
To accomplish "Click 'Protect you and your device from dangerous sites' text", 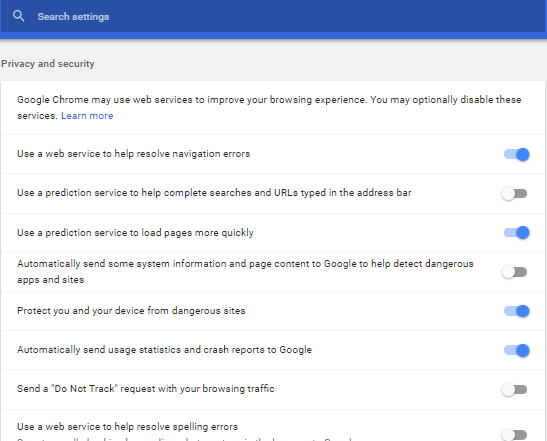I will point(131,311).
